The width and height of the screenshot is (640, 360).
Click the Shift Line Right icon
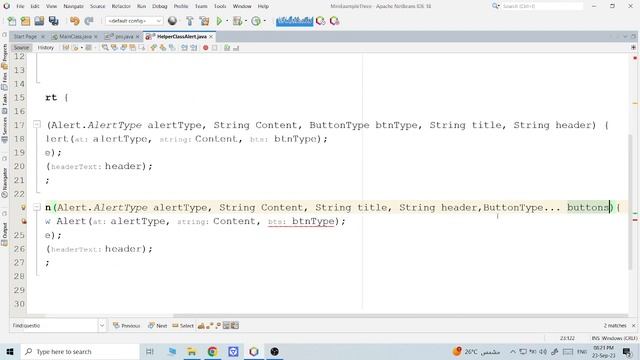193,48
